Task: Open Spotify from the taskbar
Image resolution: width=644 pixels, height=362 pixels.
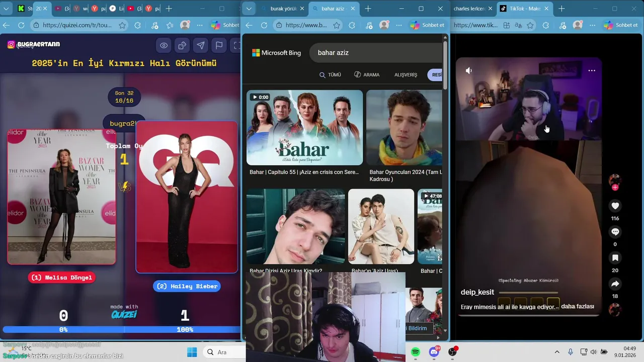Action: tap(415, 352)
